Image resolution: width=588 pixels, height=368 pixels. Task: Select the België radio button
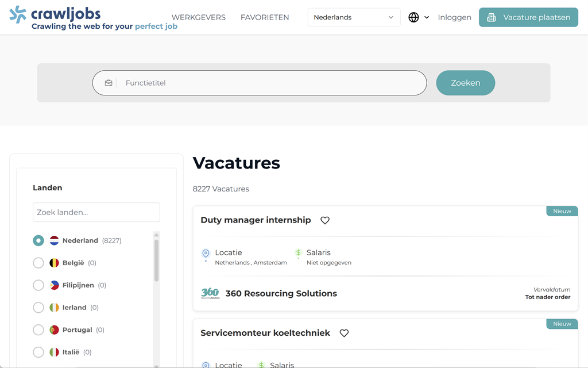[x=38, y=263]
